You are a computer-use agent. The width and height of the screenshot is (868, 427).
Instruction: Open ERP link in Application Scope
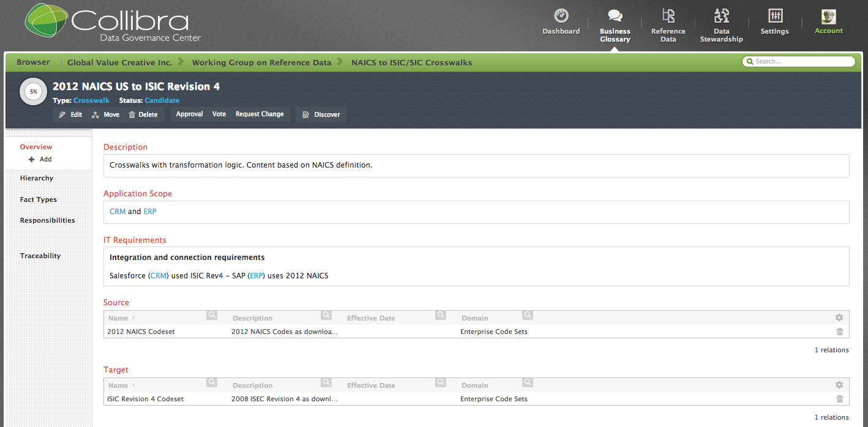coord(150,212)
